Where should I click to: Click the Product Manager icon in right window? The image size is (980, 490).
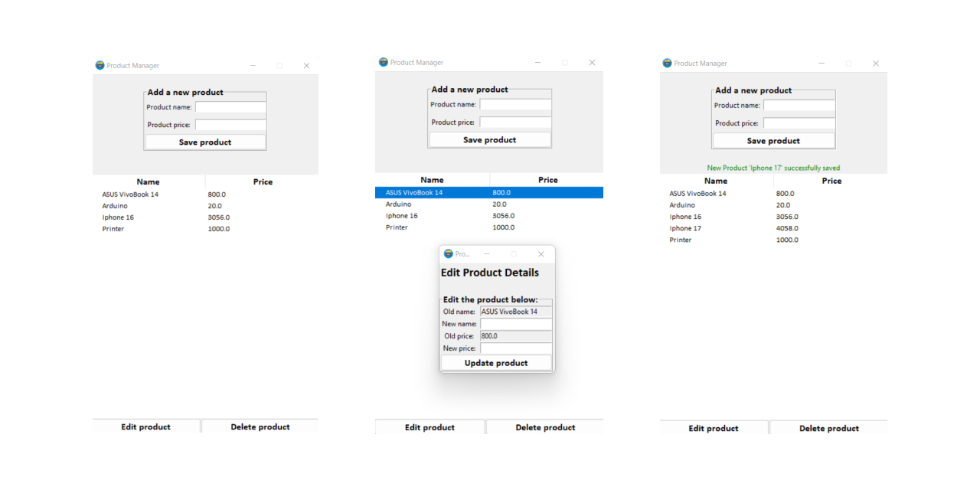(x=667, y=63)
